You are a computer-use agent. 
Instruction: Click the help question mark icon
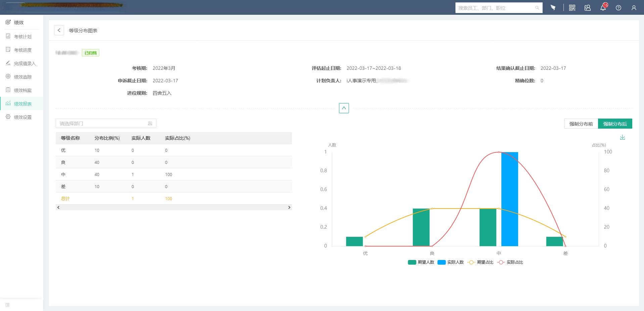pyautogui.click(x=618, y=8)
